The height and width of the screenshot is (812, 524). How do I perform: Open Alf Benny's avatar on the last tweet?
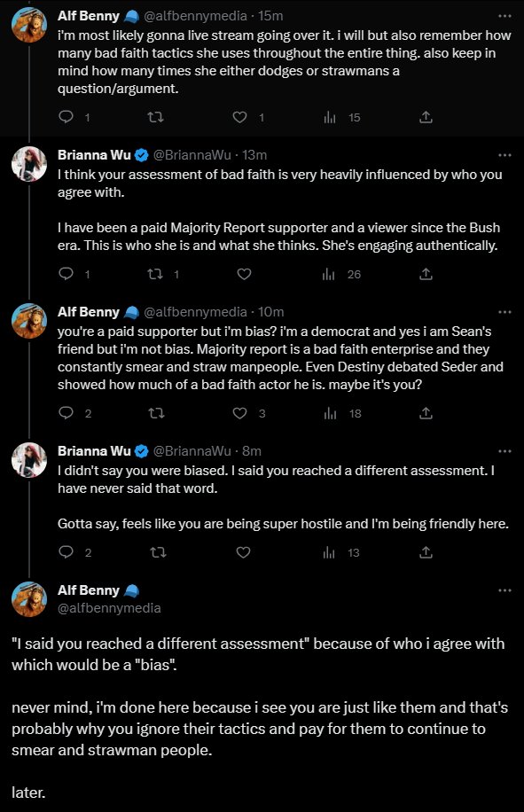coord(29,599)
